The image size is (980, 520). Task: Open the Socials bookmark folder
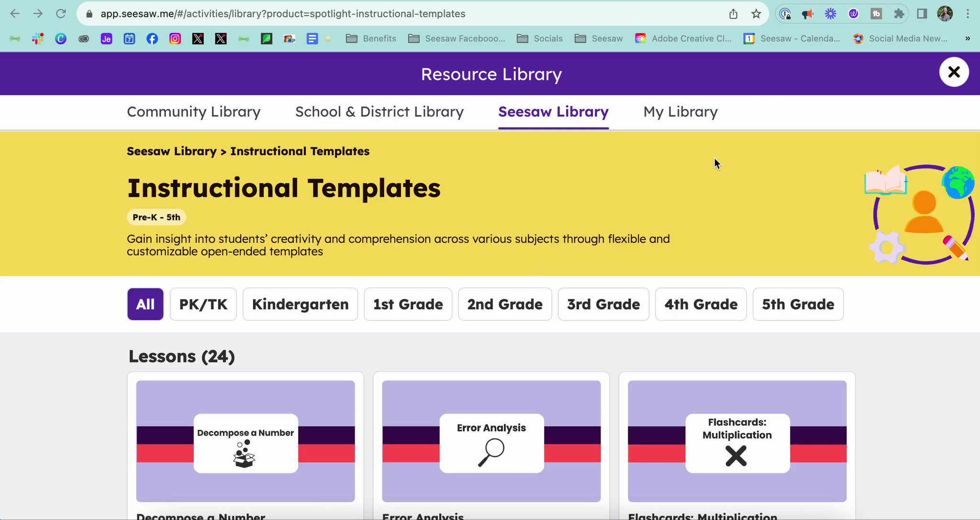point(540,39)
